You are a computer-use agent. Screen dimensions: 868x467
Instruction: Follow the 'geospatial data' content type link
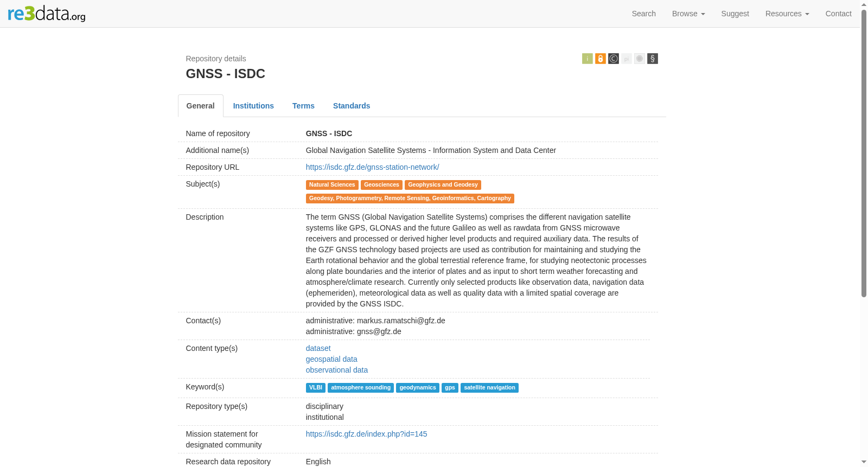pos(331,359)
